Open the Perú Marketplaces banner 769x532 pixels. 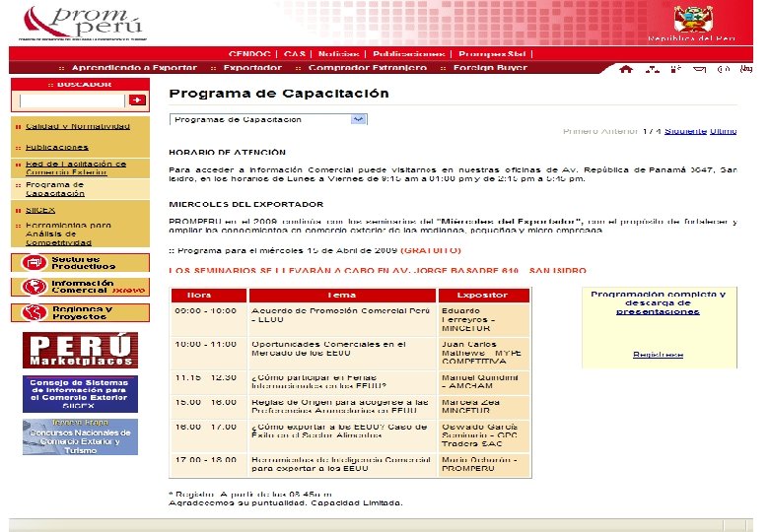point(81,350)
